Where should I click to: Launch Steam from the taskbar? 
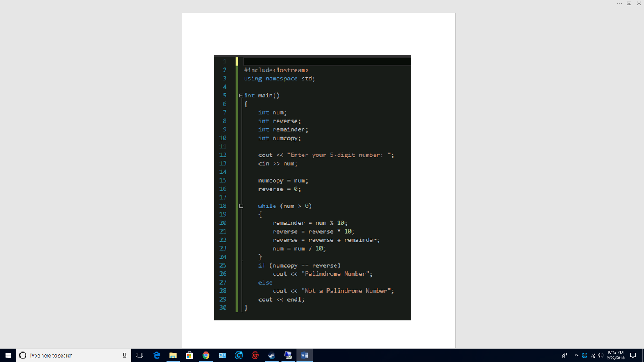[x=271, y=355]
